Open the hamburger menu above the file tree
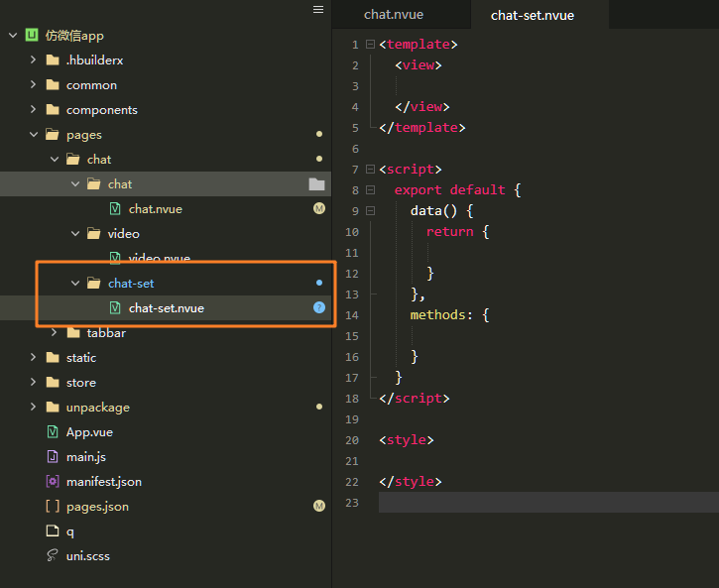719x588 pixels. (x=318, y=10)
